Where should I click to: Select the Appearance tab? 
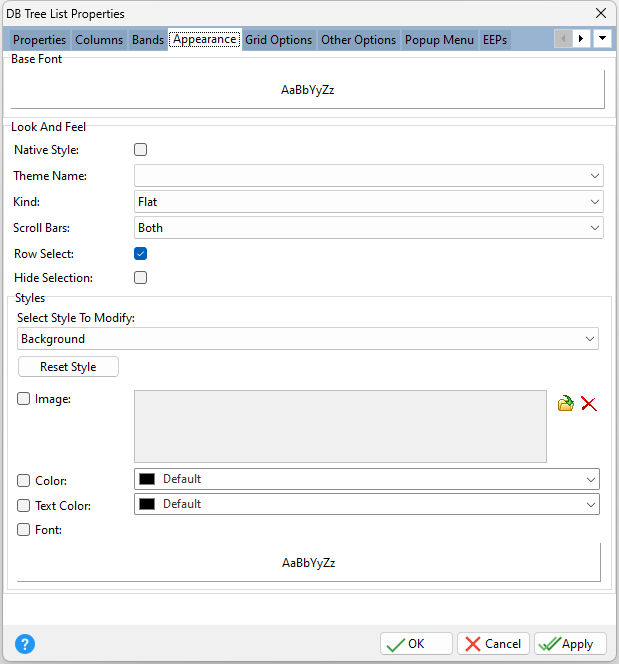pos(204,39)
